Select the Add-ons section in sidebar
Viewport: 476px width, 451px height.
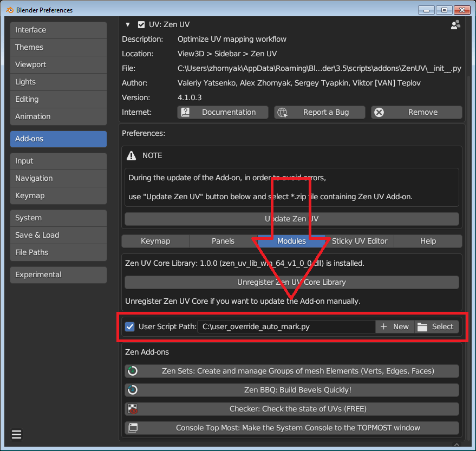click(58, 139)
